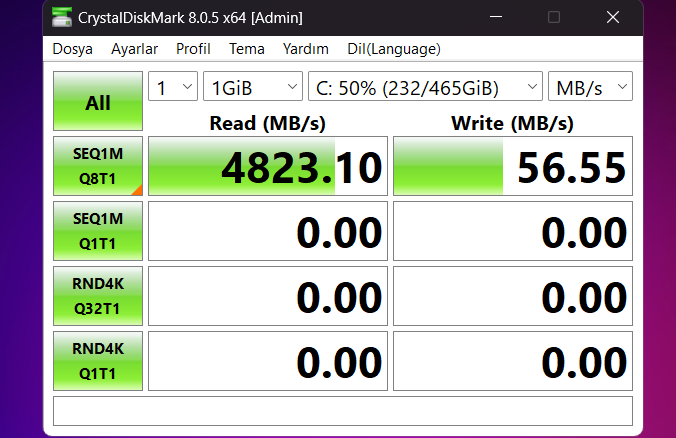This screenshot has width=676, height=438.
Task: Click the CrystalDiskMark app icon in title bar
Action: (62, 17)
